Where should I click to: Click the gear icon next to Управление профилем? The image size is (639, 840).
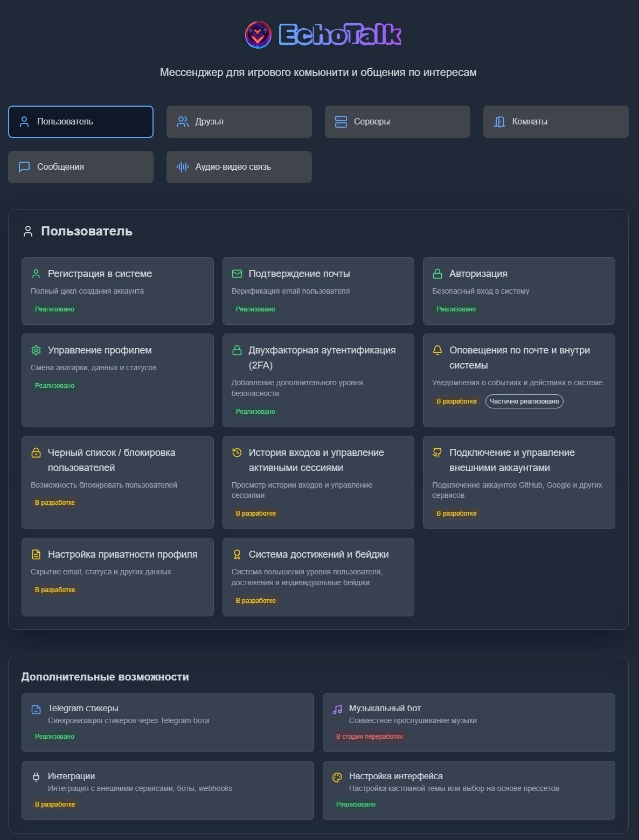(x=36, y=350)
